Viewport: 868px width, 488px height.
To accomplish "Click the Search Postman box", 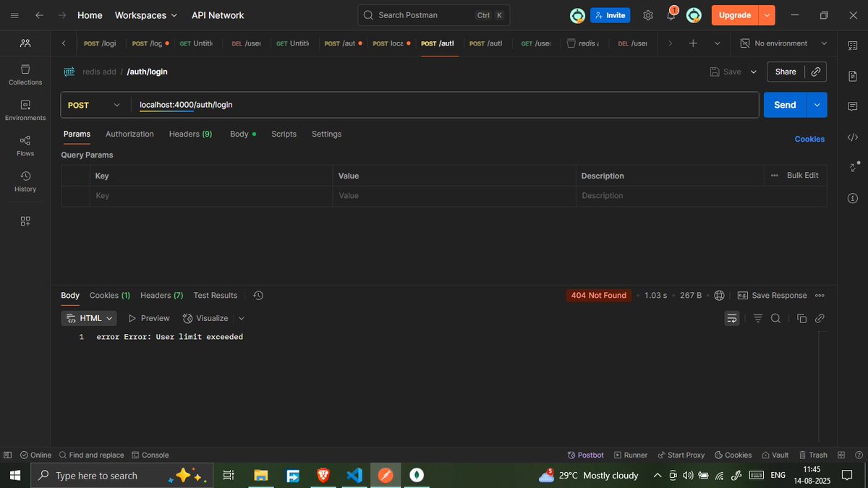I will click(433, 15).
